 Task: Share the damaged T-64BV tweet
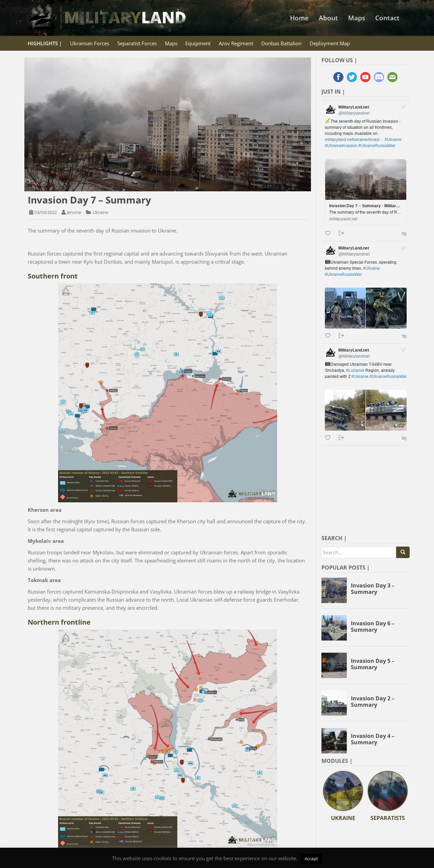[x=341, y=438]
